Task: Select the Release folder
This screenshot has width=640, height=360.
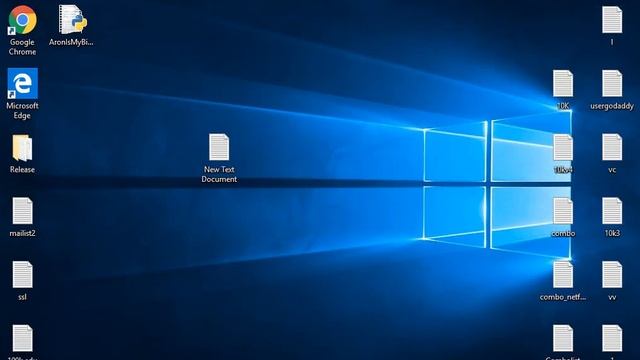Action: point(22,148)
